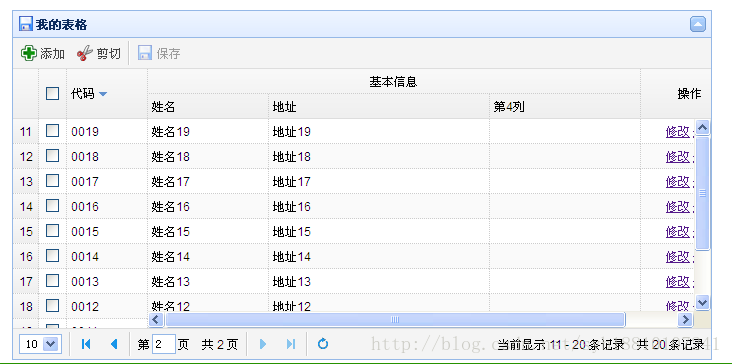Check the row with code 0019
Screen dimensions: 732x364
point(52,130)
